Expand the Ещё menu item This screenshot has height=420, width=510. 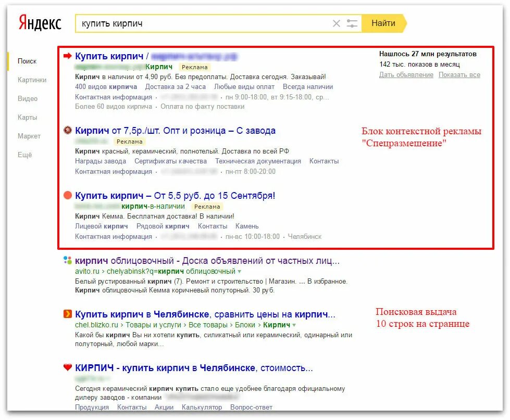(24, 155)
